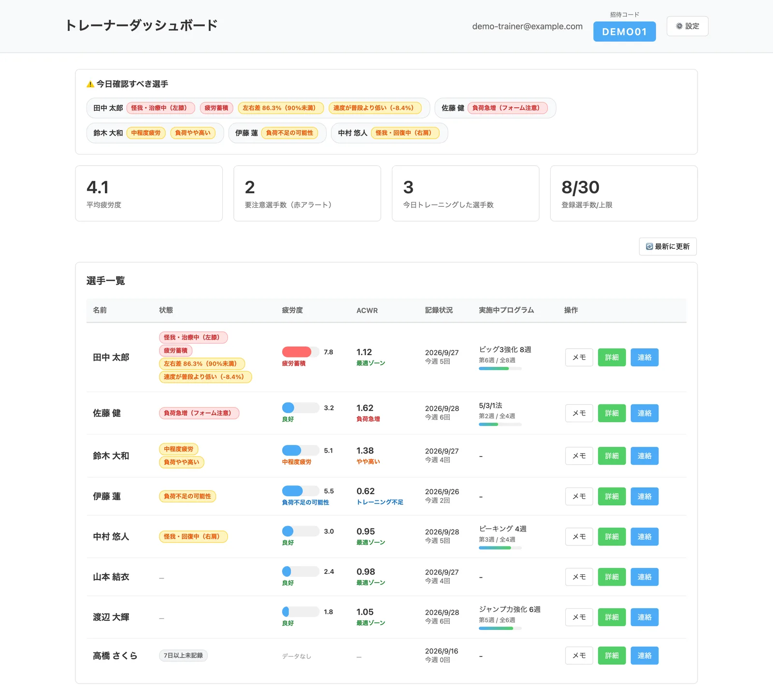
Task: Open 詳細 for 田中 太郎
Action: [612, 357]
